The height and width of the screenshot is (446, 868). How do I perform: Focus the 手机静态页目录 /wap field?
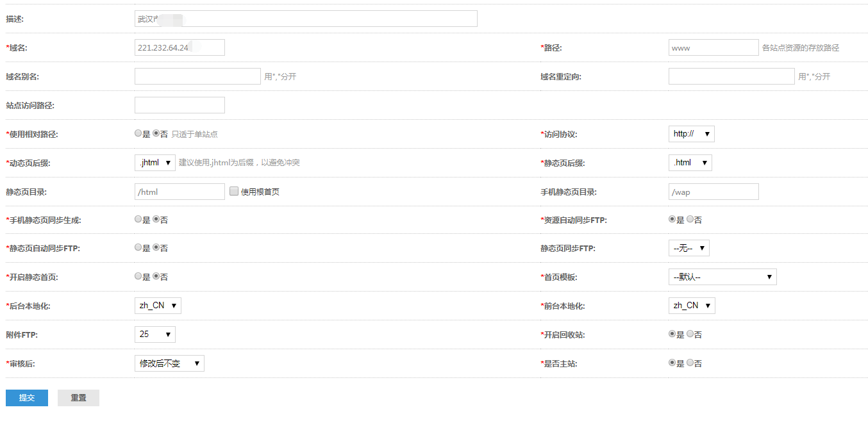(714, 192)
